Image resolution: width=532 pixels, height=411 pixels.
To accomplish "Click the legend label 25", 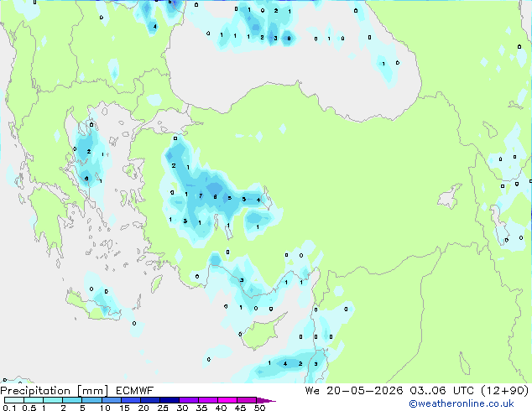I will click(163, 408).
